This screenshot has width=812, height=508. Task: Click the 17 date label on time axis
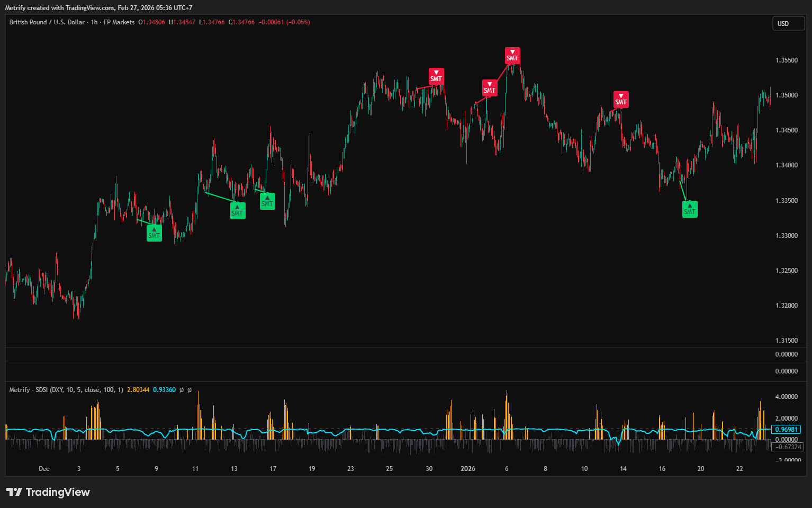coord(273,469)
